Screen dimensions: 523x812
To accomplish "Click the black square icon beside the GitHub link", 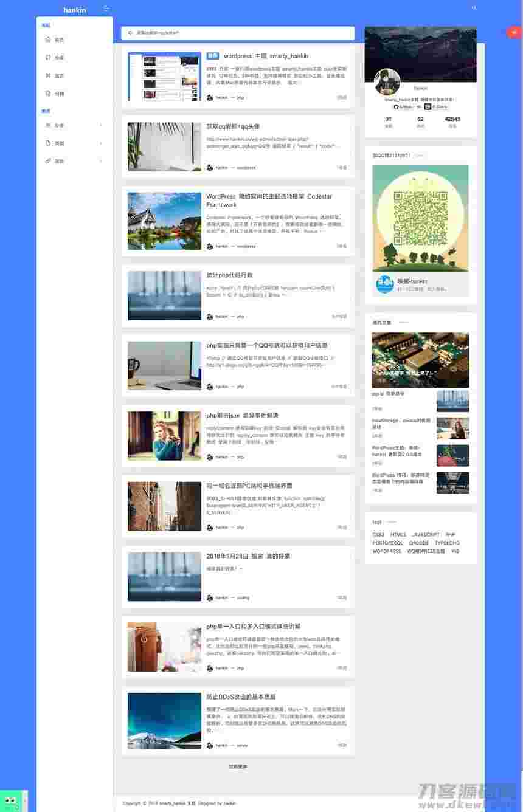I will click(x=428, y=106).
